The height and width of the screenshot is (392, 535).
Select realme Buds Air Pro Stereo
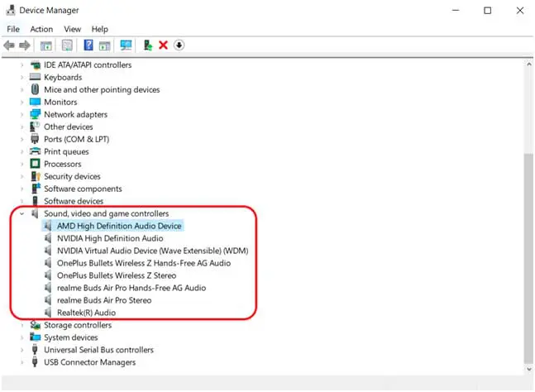tap(104, 300)
